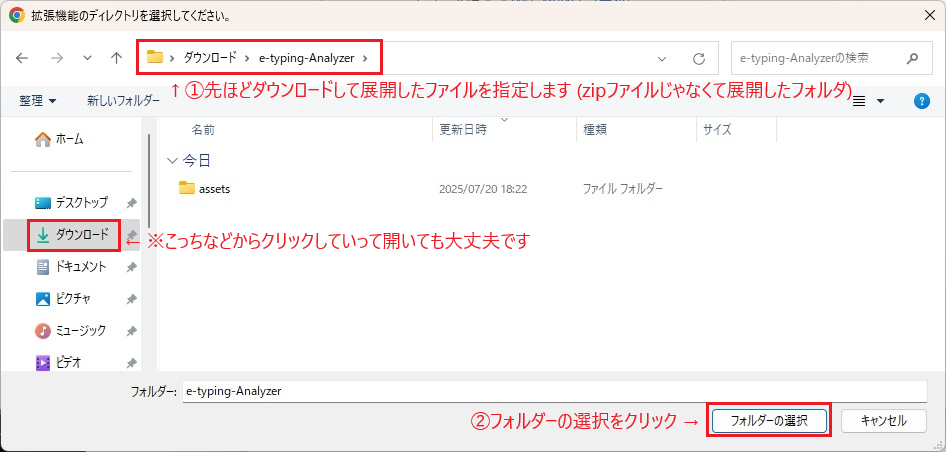Select the assets folder
Image resolution: width=946 pixels, height=452 pixels.
click(214, 189)
